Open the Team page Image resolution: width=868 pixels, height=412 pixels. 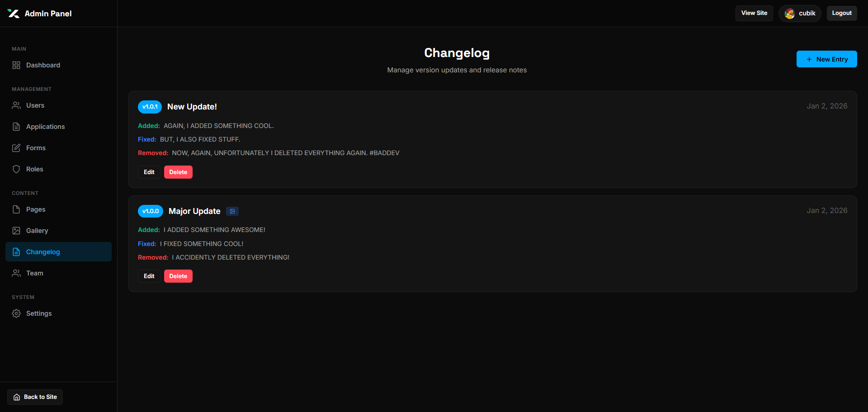tap(59, 273)
